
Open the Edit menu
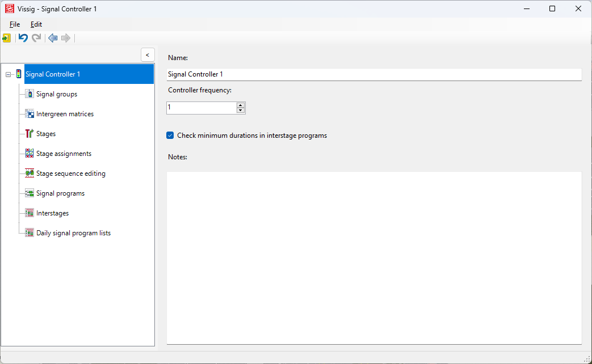[x=36, y=24]
